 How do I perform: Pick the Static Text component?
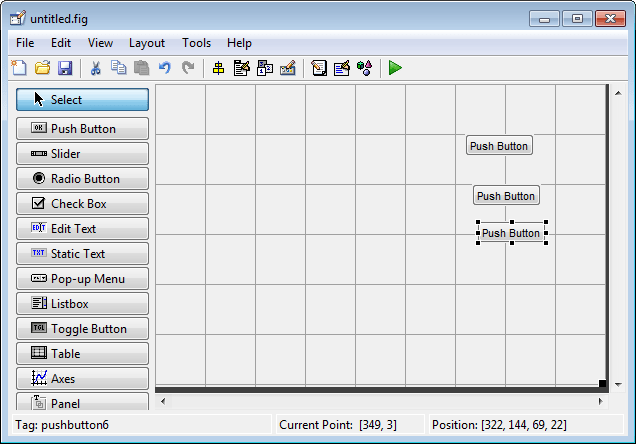[x=82, y=253]
